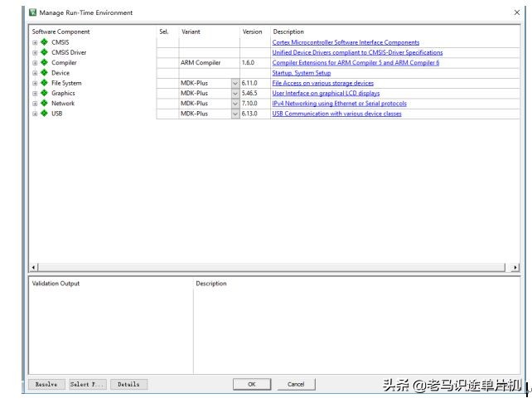Click version 7.10.0 in Network row
This screenshot has height=403, width=532.
249,104
